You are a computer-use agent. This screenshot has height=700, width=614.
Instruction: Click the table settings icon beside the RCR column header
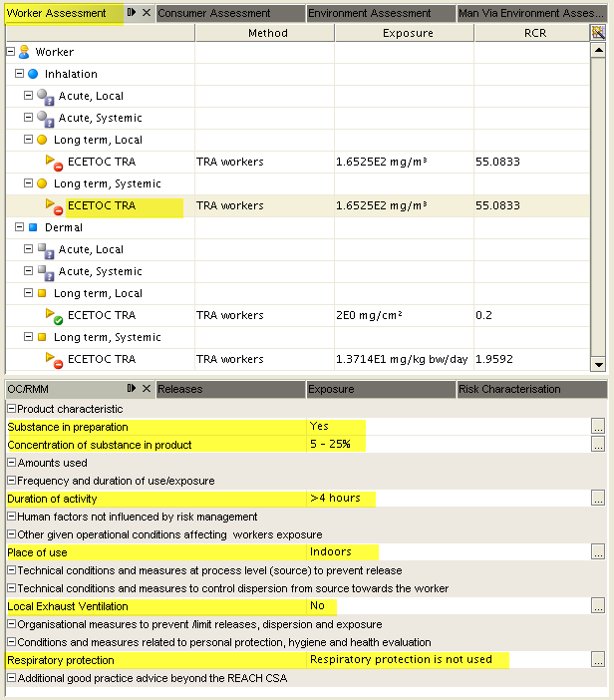598,32
